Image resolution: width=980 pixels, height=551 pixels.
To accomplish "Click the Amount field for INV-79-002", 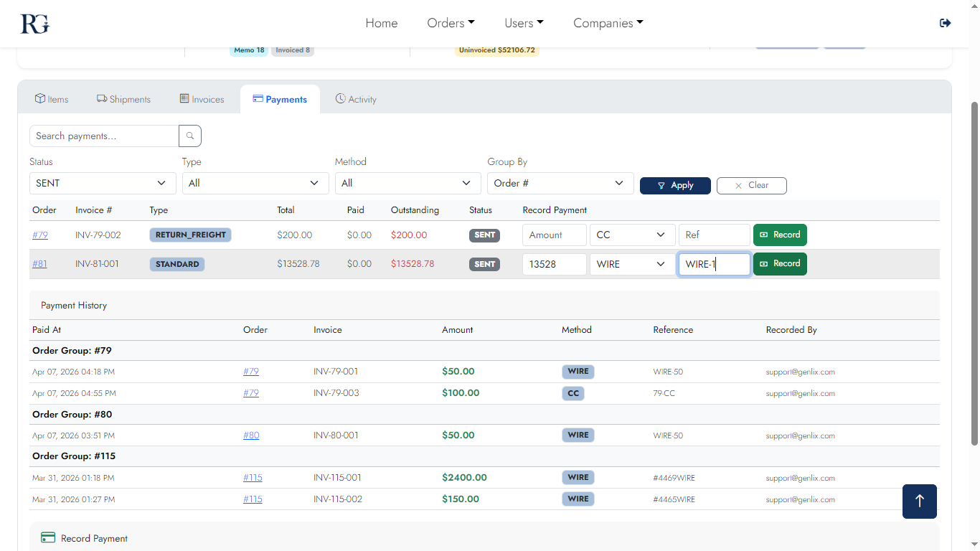I will (554, 235).
